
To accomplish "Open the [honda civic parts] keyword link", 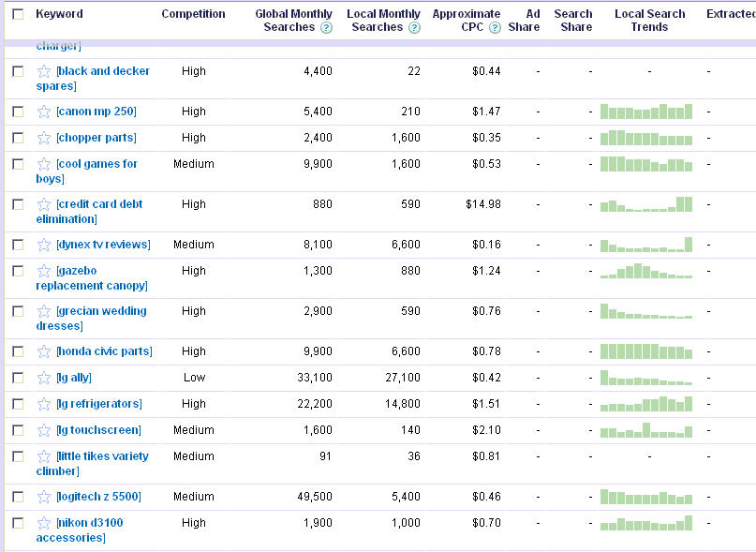I will (x=104, y=351).
